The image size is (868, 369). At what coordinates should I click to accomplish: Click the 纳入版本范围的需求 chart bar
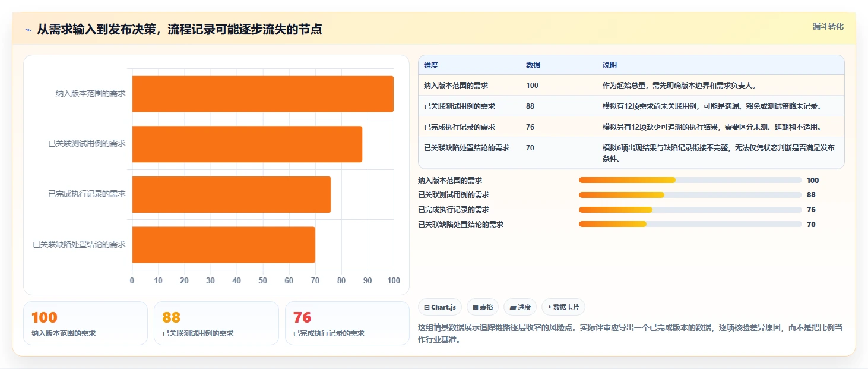[x=262, y=94]
